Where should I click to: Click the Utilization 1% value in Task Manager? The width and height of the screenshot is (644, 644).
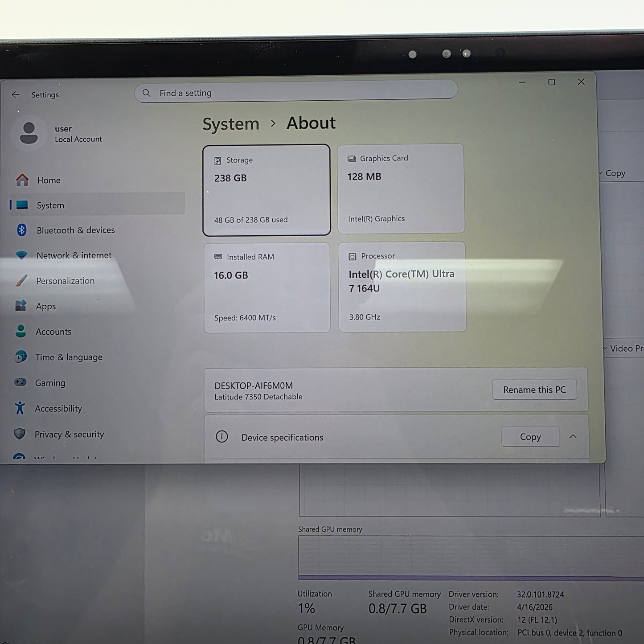306,608
